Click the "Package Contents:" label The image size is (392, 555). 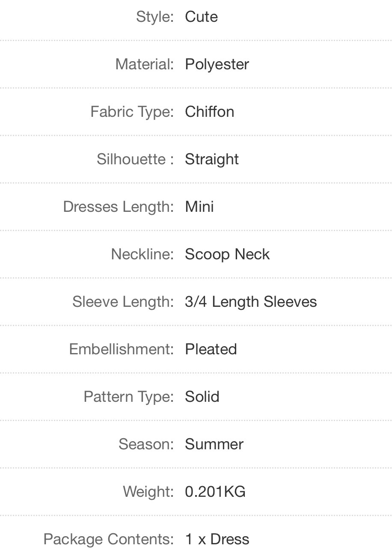(x=108, y=539)
